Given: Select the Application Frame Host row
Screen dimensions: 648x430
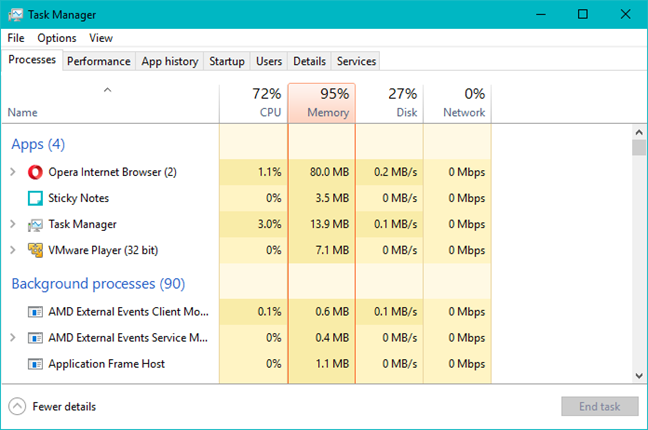Looking at the screenshot, I should (246, 364).
